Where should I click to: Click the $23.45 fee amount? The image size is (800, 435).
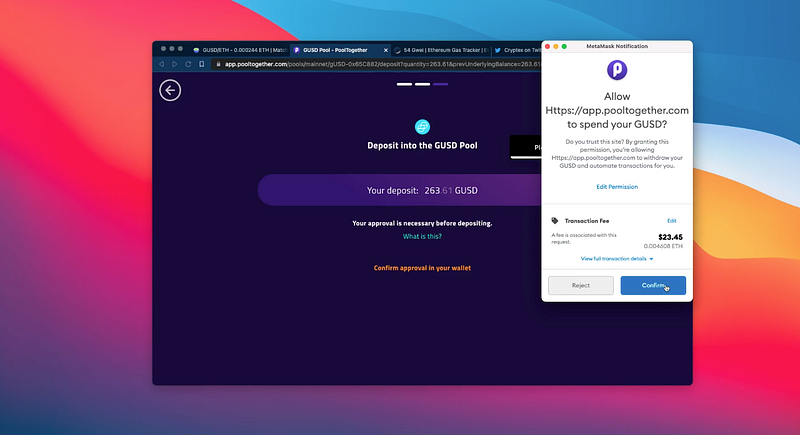[x=670, y=237]
